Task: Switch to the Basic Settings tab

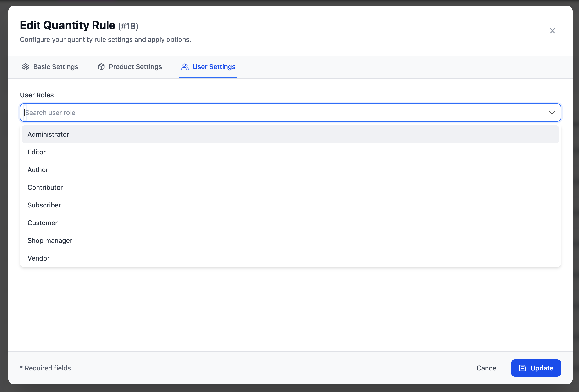Action: [x=55, y=67]
